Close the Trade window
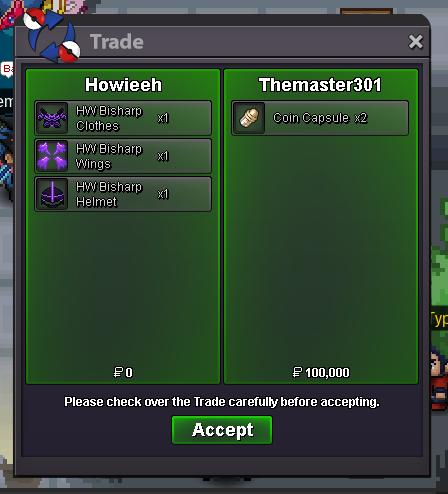This screenshot has width=448, height=494. coord(415,42)
